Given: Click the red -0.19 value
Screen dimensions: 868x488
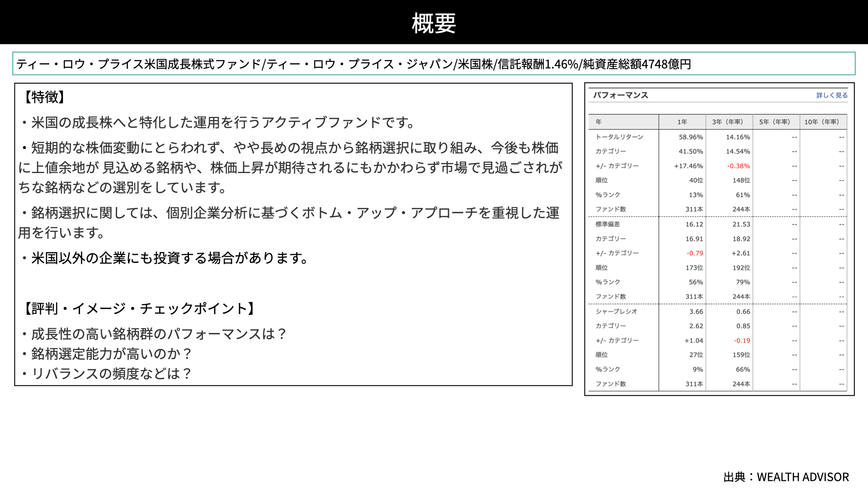Looking at the screenshot, I should (742, 340).
